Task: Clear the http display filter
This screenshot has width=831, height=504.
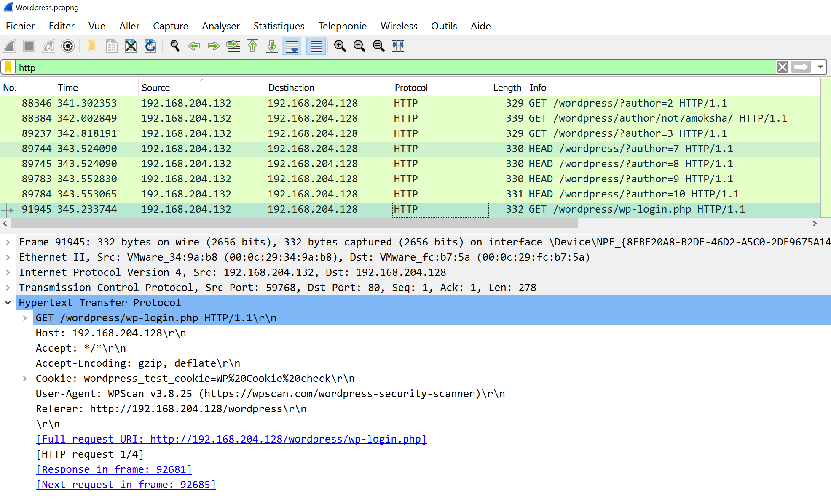Action: [783, 67]
